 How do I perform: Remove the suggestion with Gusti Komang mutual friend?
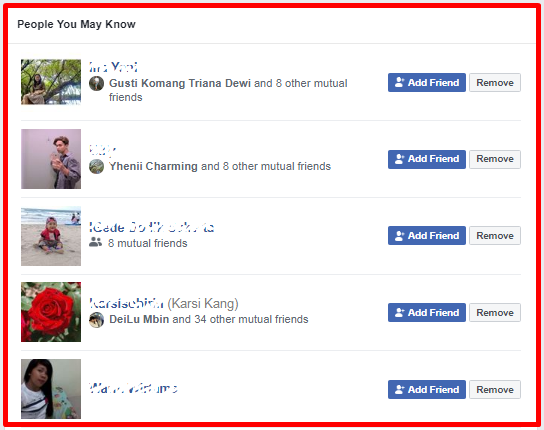495,83
